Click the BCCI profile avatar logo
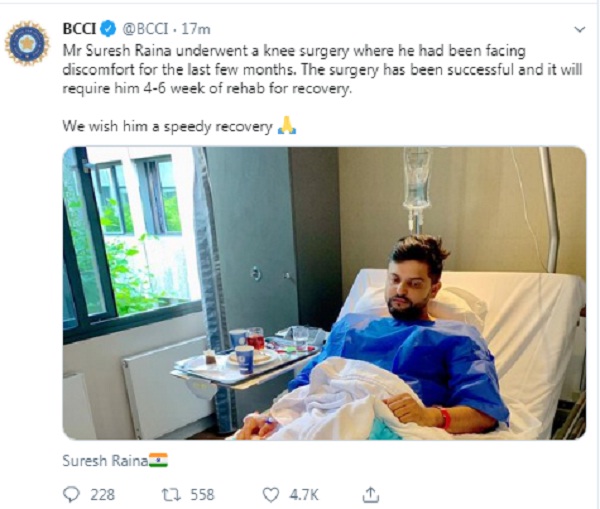The image size is (600, 509). pyautogui.click(x=27, y=40)
